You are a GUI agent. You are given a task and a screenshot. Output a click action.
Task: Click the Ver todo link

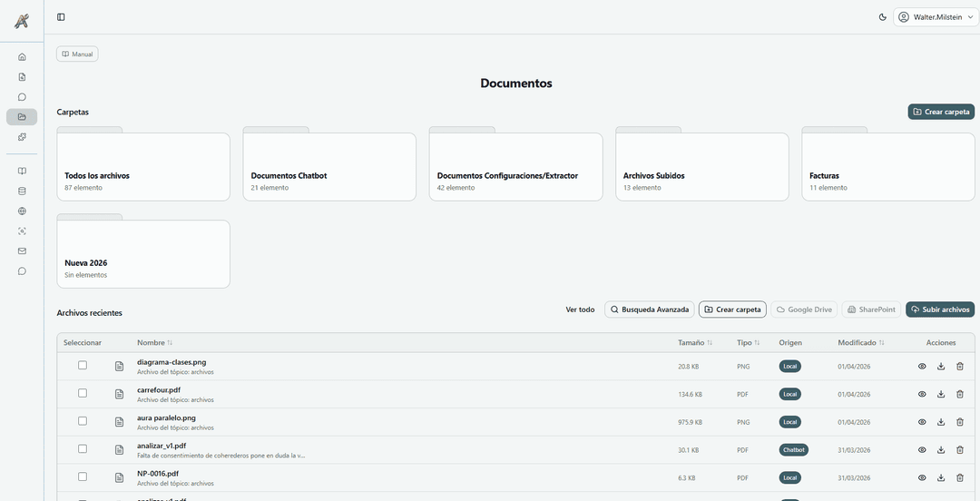580,309
